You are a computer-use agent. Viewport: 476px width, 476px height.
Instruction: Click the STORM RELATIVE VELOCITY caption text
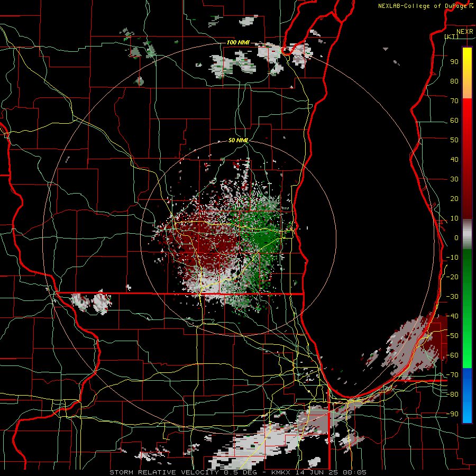pyautogui.click(x=164, y=472)
